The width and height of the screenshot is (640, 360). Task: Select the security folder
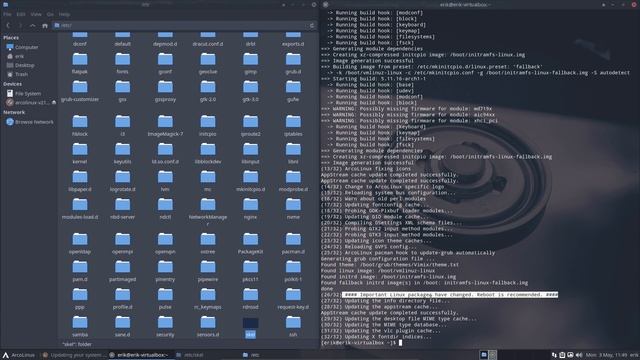pos(165,327)
